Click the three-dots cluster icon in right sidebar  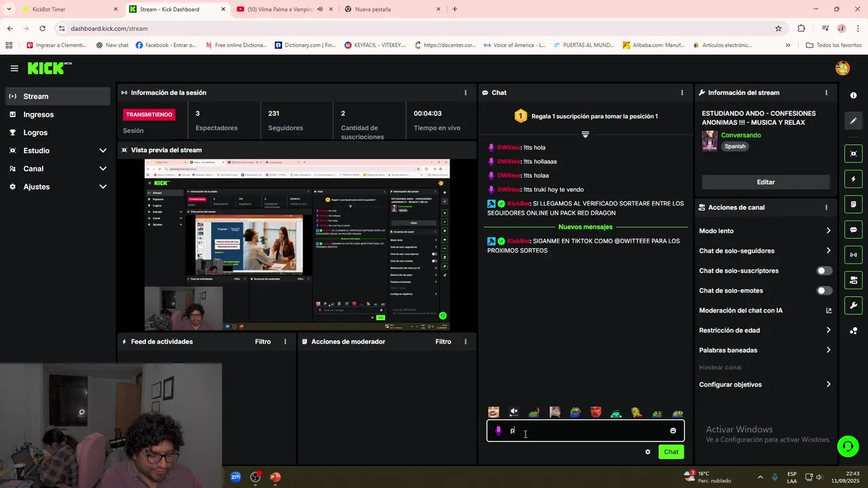[853, 331]
